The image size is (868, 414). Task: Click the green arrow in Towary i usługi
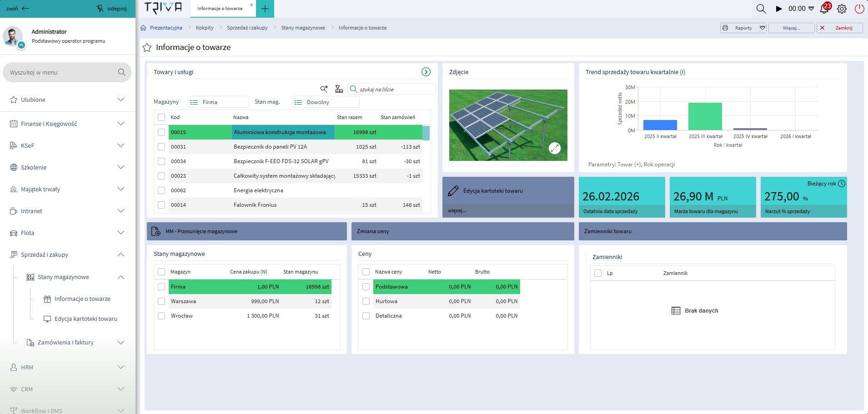[x=426, y=72]
